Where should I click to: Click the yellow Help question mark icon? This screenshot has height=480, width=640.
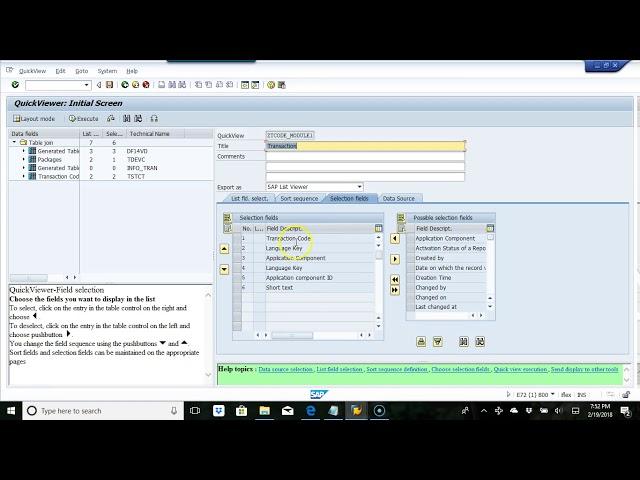(x=271, y=85)
